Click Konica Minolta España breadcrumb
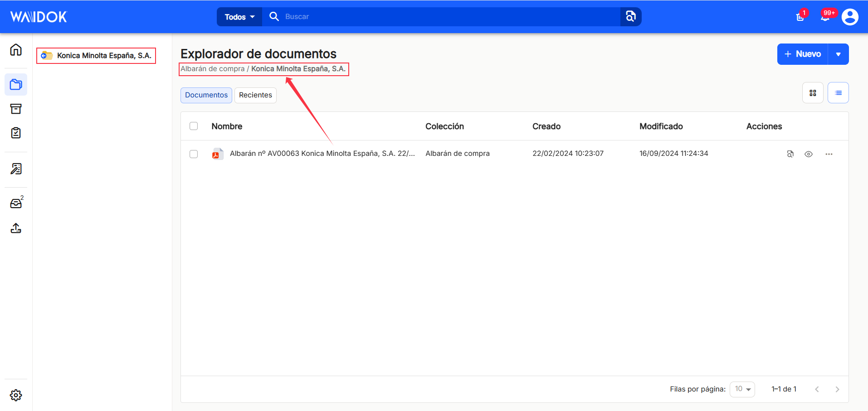This screenshot has height=411, width=868. coord(298,69)
